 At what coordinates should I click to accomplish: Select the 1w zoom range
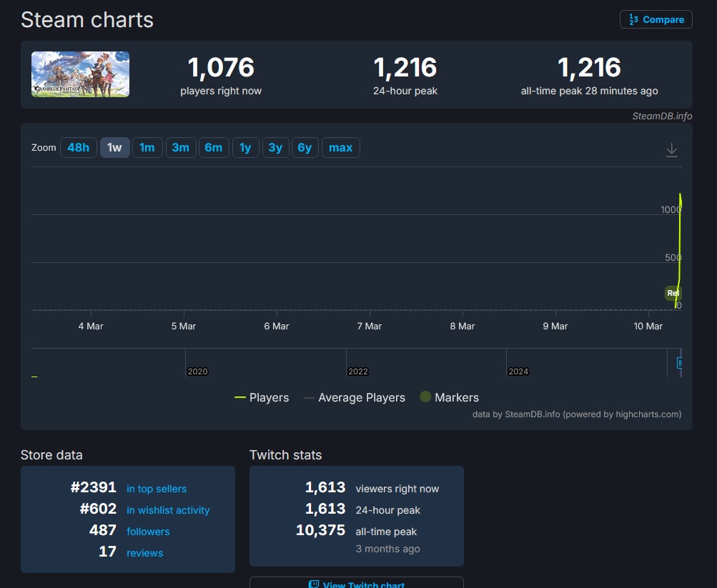(114, 148)
